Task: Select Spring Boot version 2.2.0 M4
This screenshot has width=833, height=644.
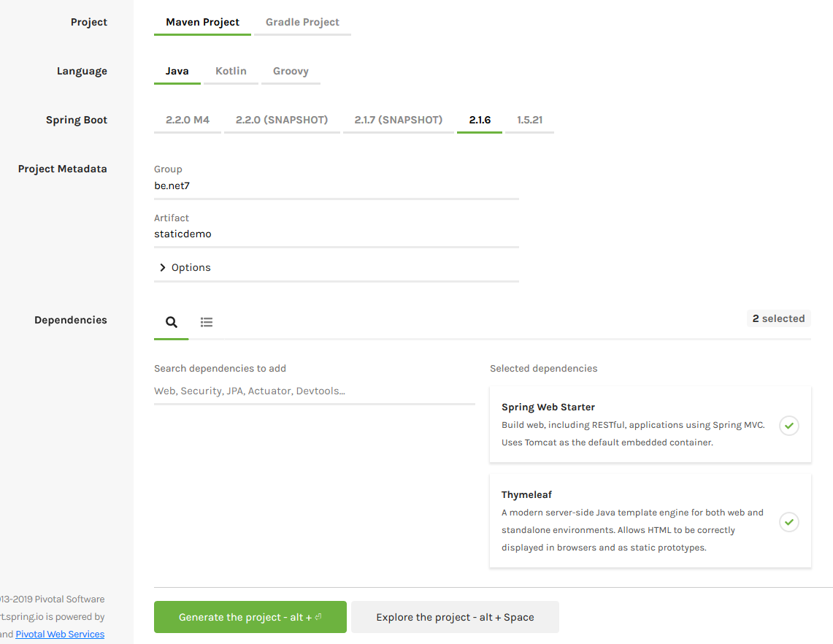Action: tap(188, 120)
